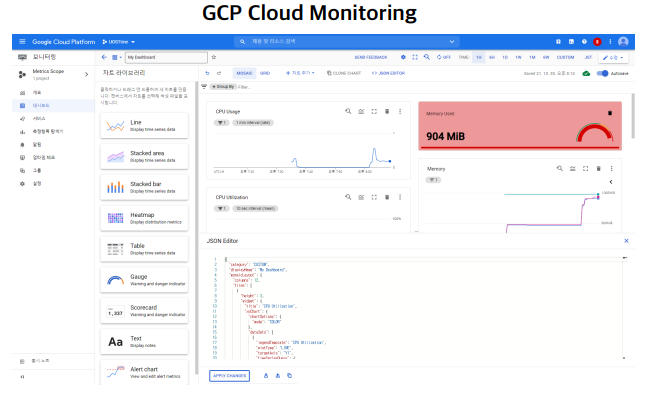Click the undo arrow in chart toolbar

[x=207, y=73]
